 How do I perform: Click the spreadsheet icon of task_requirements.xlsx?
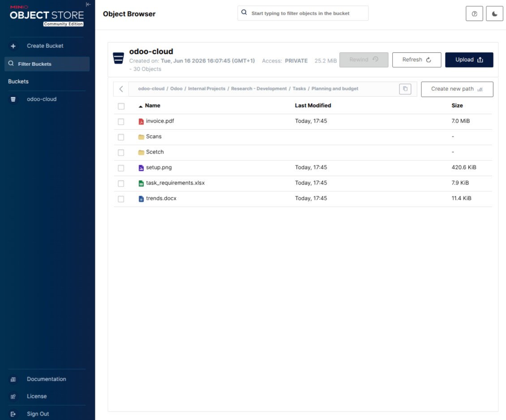[x=141, y=183]
